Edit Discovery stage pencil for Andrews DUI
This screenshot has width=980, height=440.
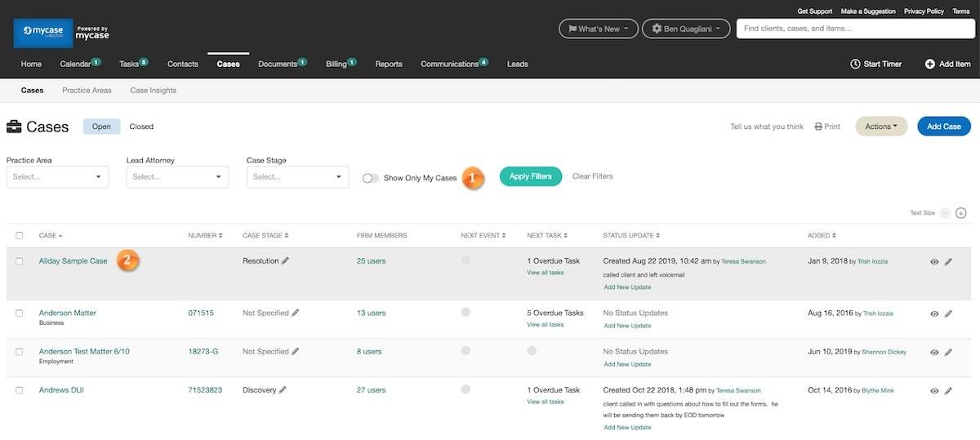tap(283, 390)
